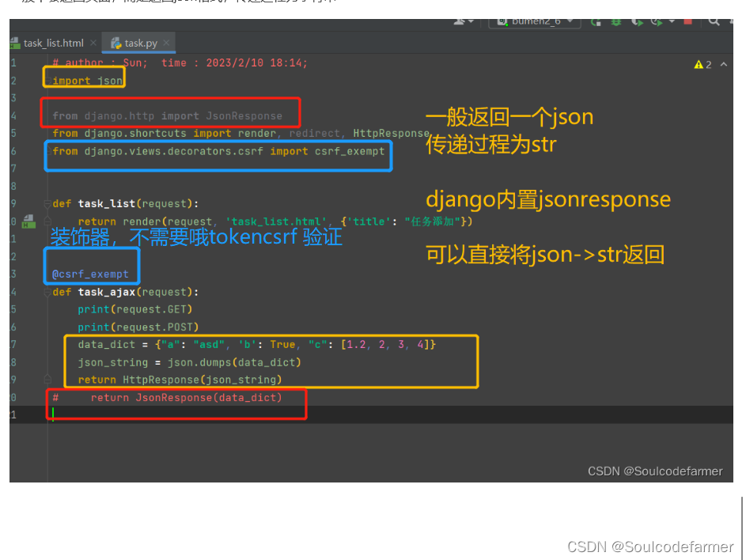Click the unused 'redirect' import name
This screenshot has height=560, width=746.
click(315, 134)
